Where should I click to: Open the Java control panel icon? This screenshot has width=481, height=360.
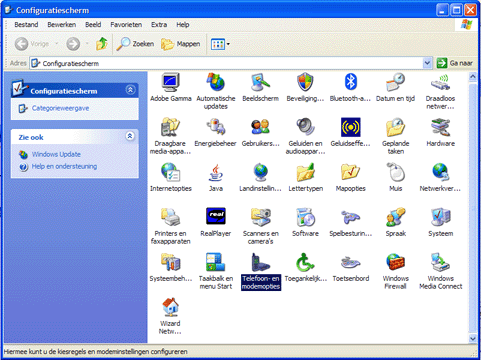216,172
